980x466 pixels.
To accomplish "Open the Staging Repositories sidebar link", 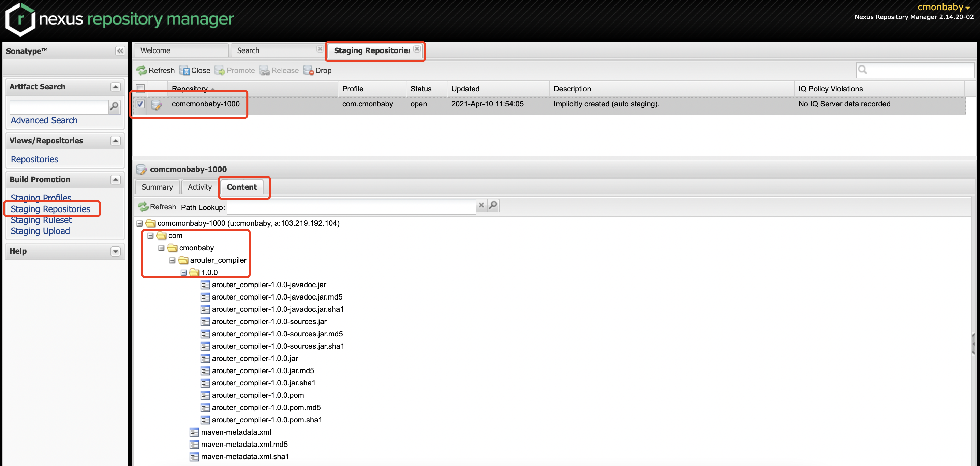I will 50,209.
